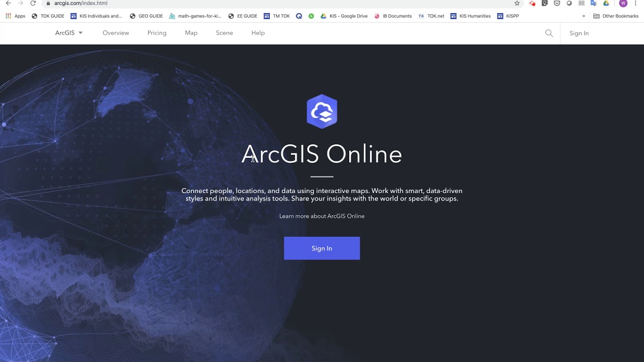Click the purple W profile avatar
This screenshot has width=644, height=362.
[623, 3]
